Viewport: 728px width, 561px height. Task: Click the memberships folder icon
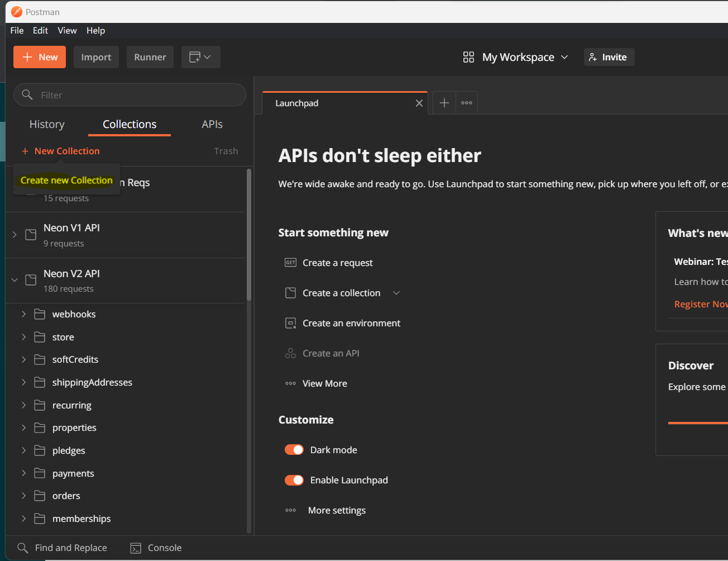click(40, 519)
